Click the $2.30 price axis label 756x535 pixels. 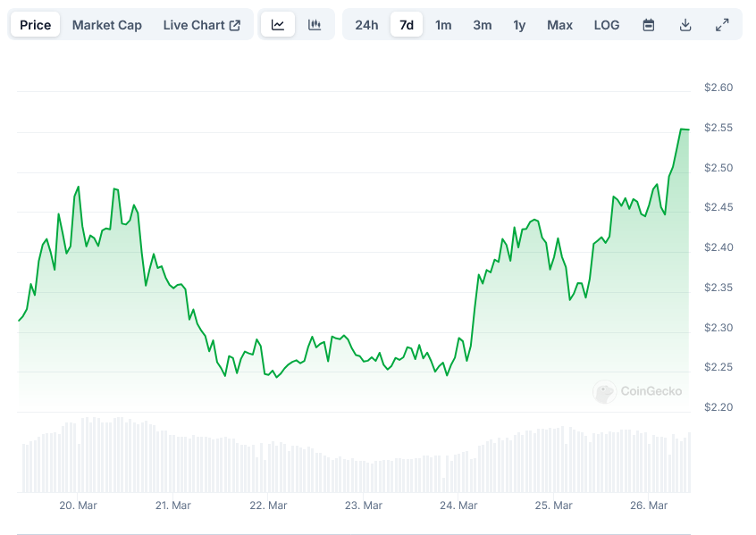[x=718, y=327]
